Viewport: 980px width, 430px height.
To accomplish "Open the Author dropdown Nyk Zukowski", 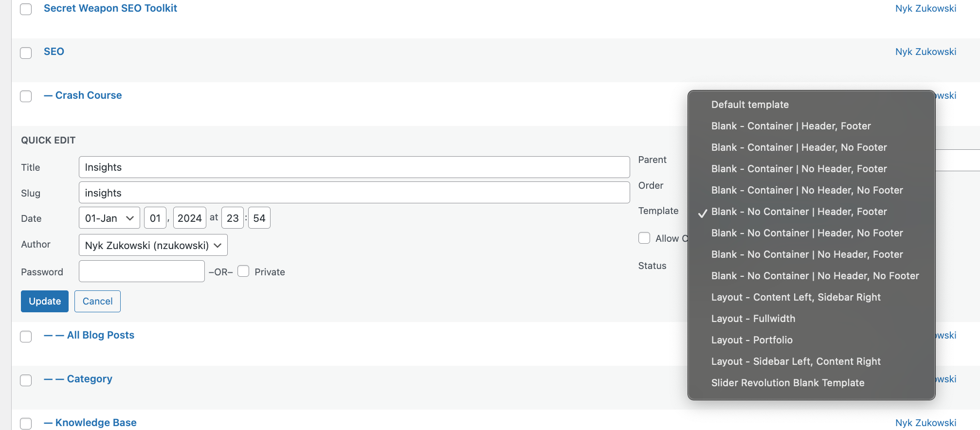I will pos(153,245).
